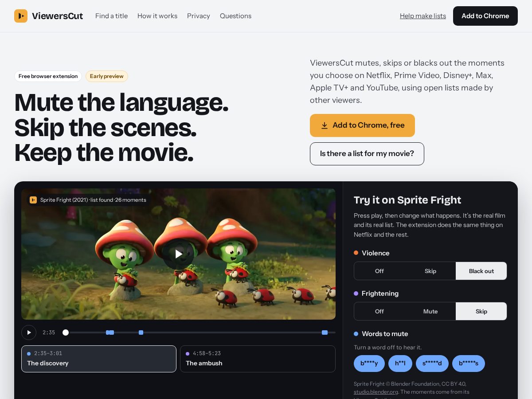The image size is (532, 399).
Task: Open the How it works nav item
Action: tap(157, 16)
